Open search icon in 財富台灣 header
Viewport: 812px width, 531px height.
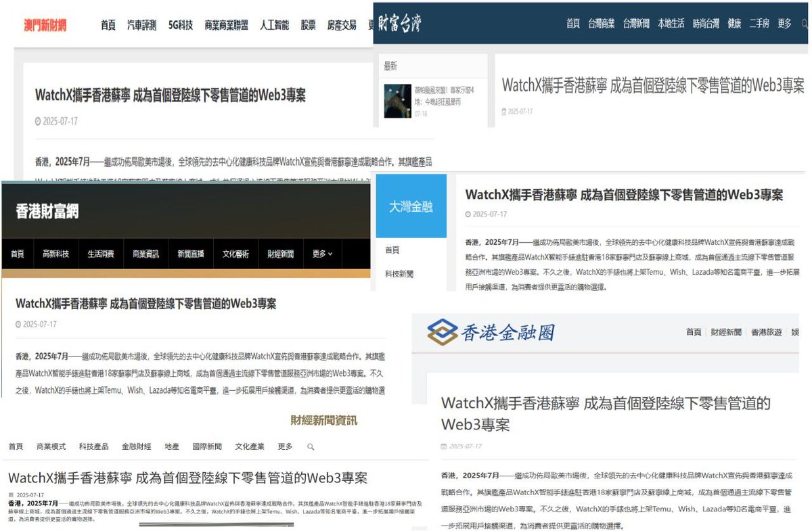click(805, 23)
